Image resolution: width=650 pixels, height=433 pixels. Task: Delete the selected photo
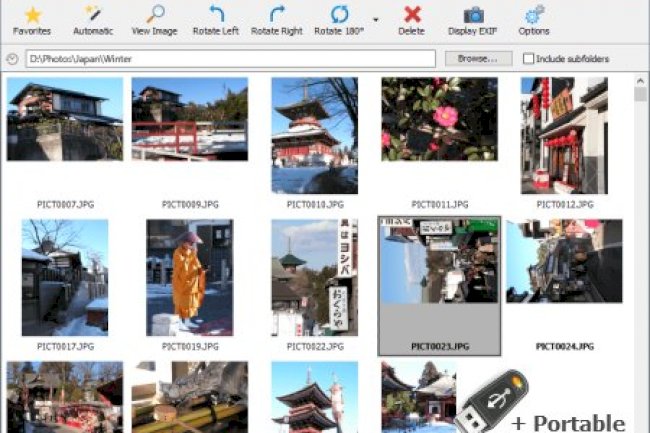coord(411,15)
